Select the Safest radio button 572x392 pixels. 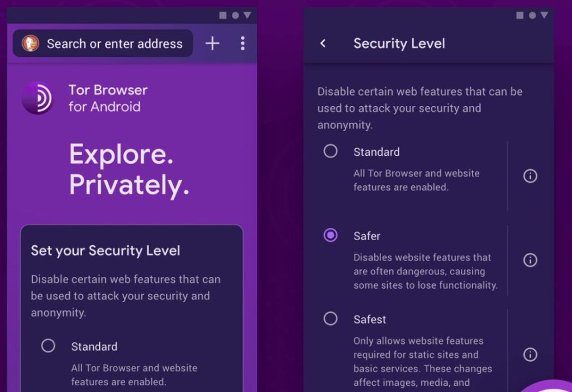(331, 319)
